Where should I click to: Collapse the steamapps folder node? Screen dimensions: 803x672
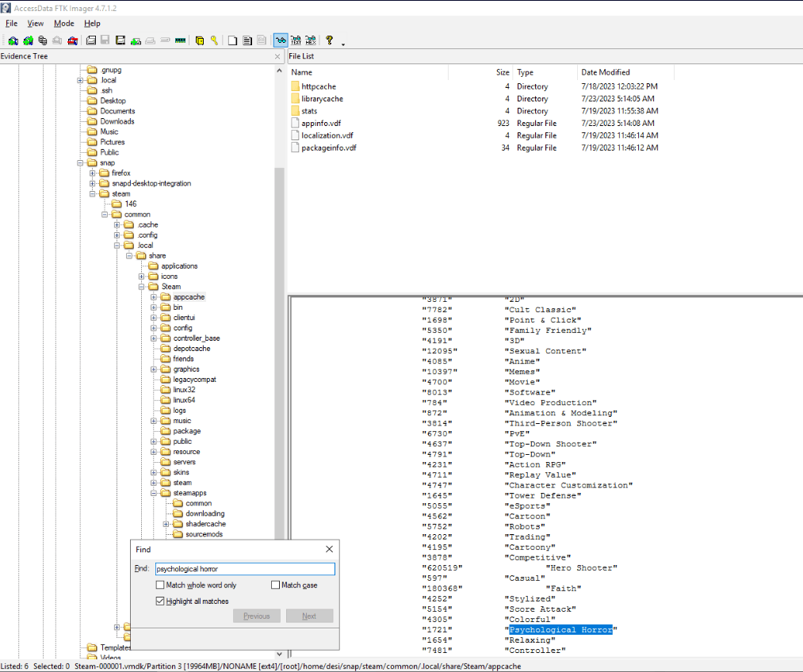point(154,493)
